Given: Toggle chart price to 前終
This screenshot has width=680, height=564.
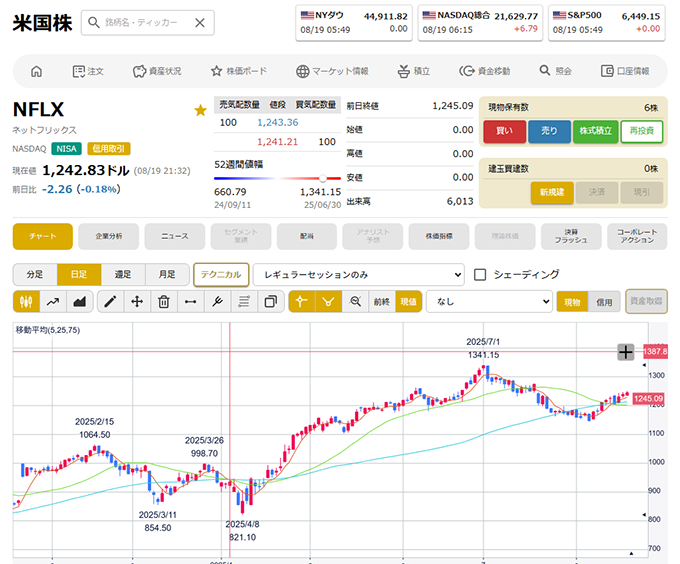Looking at the screenshot, I should (381, 301).
